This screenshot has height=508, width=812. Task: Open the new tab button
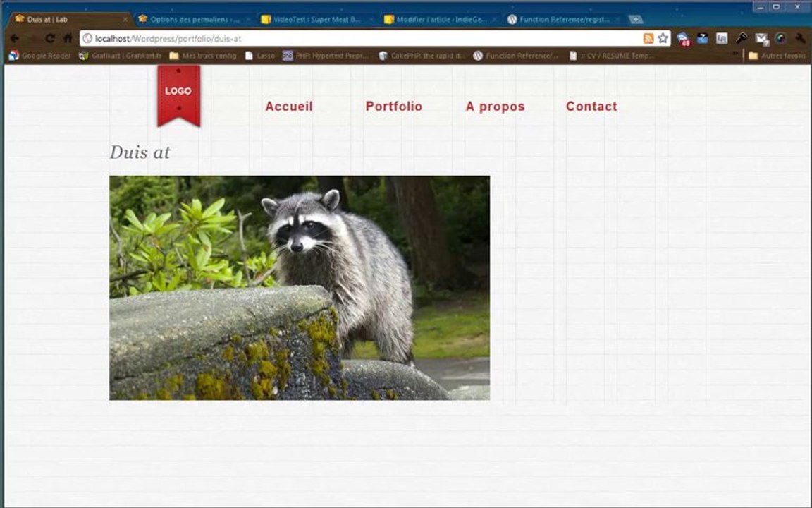coord(635,20)
